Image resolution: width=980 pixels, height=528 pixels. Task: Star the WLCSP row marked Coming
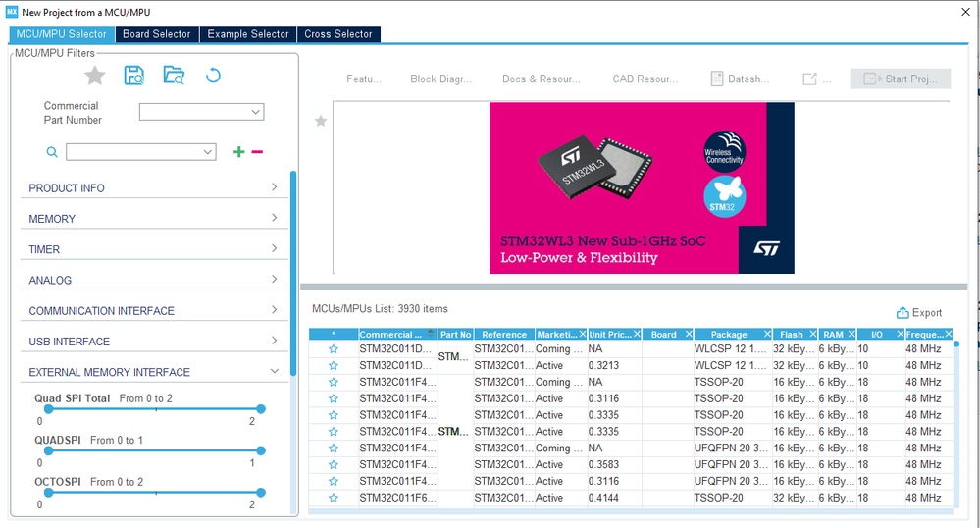coord(334,349)
